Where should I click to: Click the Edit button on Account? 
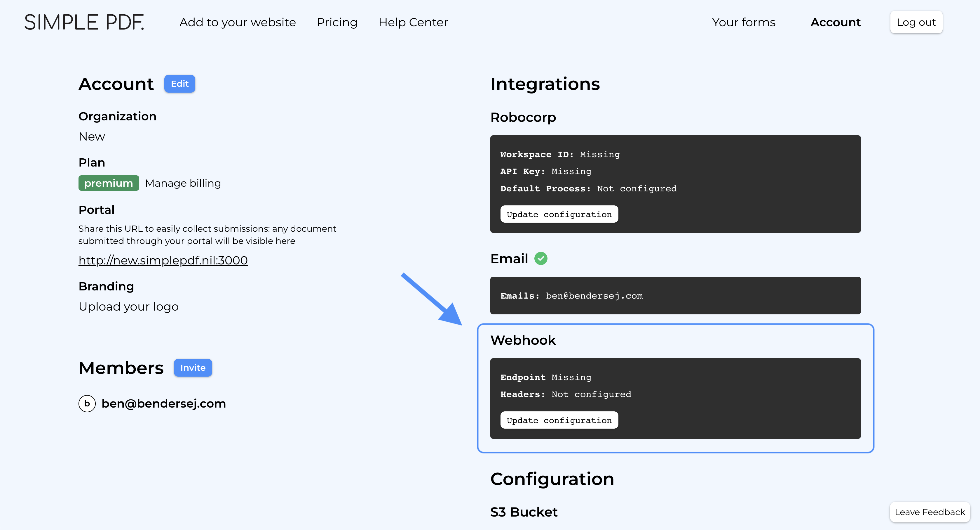pyautogui.click(x=179, y=84)
